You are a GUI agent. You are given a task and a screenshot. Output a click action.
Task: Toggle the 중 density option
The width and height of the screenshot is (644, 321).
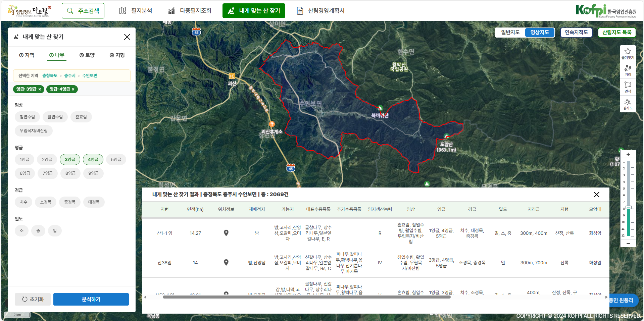click(x=38, y=231)
